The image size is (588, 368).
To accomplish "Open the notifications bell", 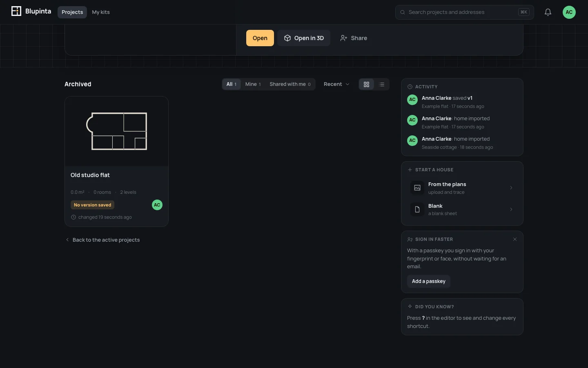I will (548, 12).
